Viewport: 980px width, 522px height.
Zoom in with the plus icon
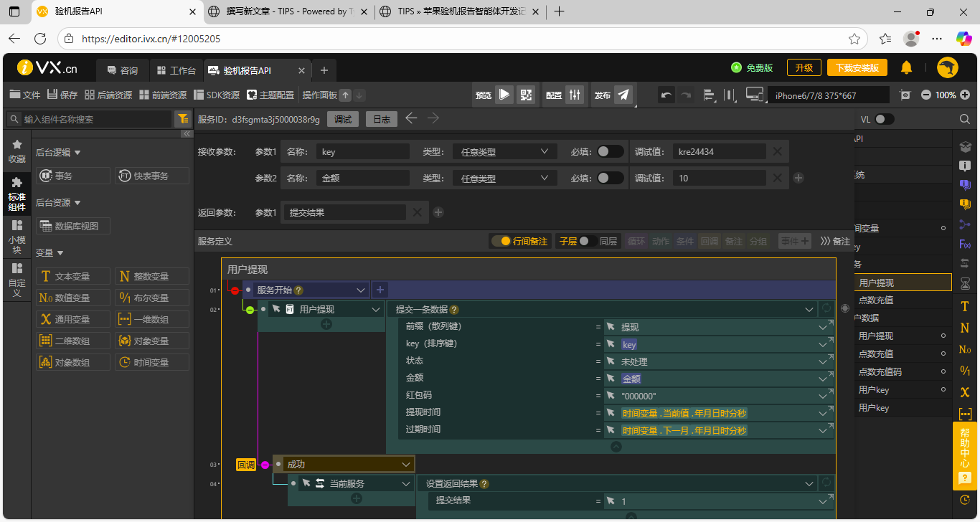[965, 95]
